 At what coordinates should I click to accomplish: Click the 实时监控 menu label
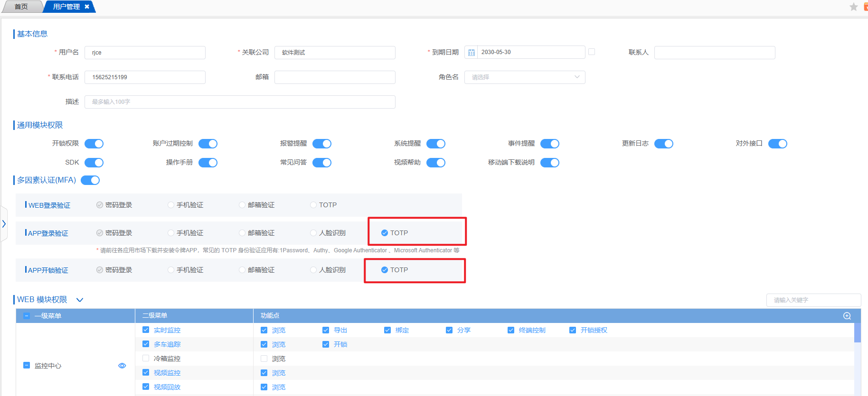(167, 330)
